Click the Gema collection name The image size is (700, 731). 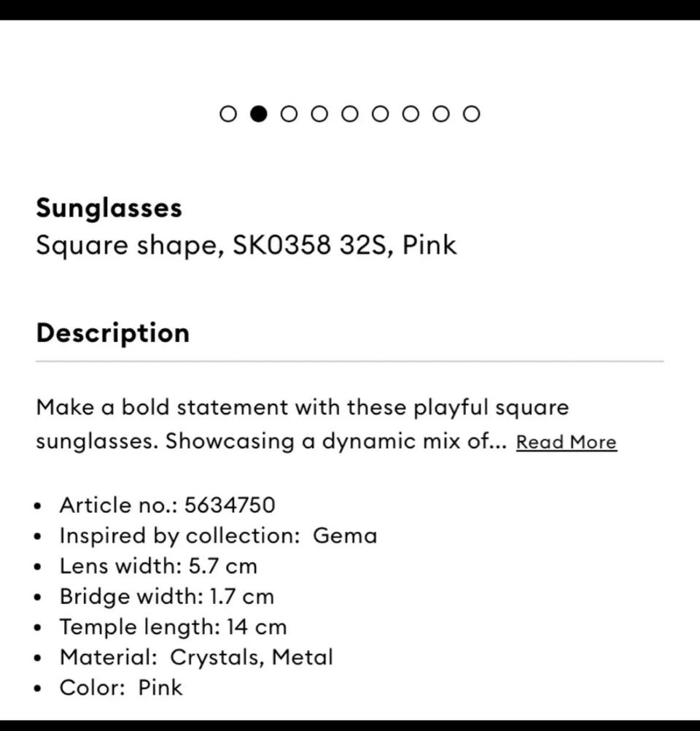click(x=345, y=535)
